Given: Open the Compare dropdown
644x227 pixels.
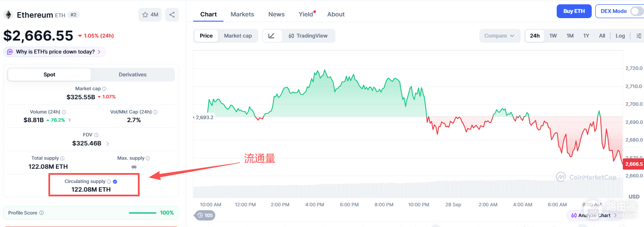Looking at the screenshot, I should pyautogui.click(x=500, y=36).
